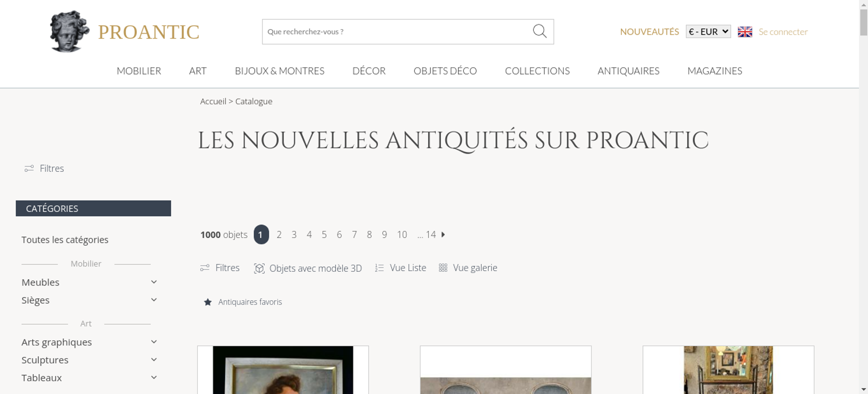Go to page 5 of results
Screen dimensions: 868x394
pyautogui.click(x=324, y=235)
